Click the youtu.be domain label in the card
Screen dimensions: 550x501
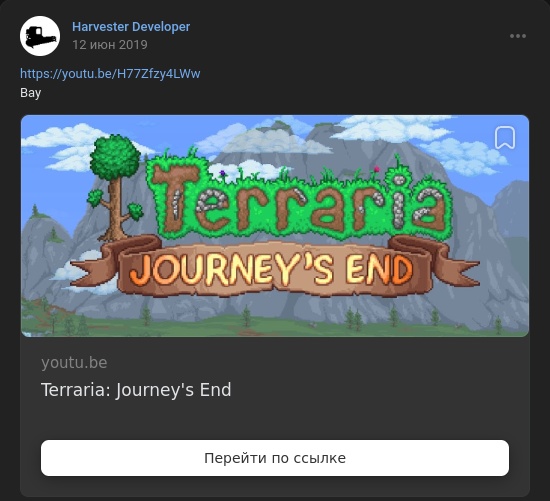[74, 362]
